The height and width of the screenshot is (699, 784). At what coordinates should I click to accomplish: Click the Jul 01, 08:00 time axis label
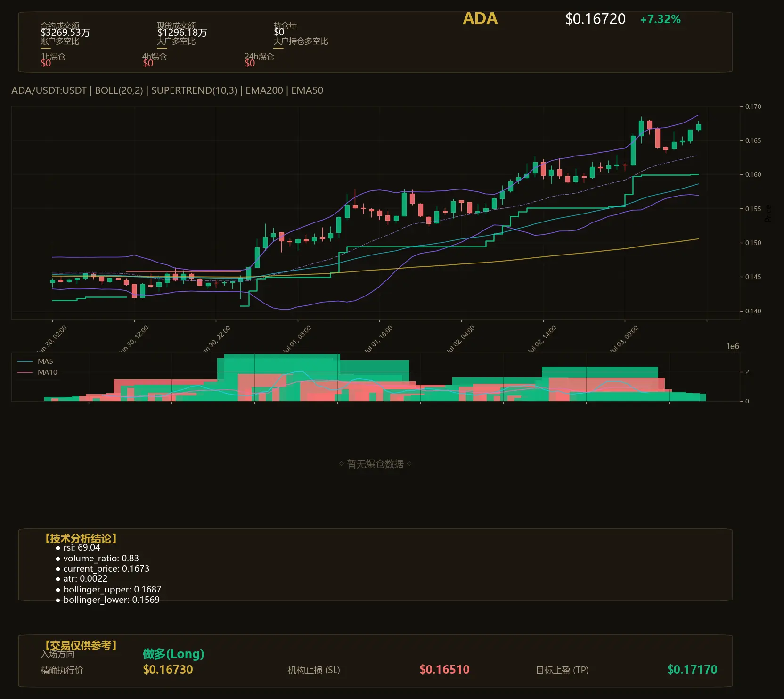(297, 339)
